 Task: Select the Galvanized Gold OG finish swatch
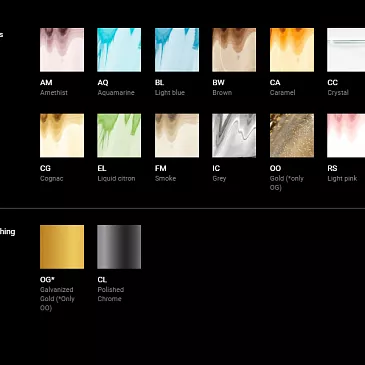click(62, 247)
